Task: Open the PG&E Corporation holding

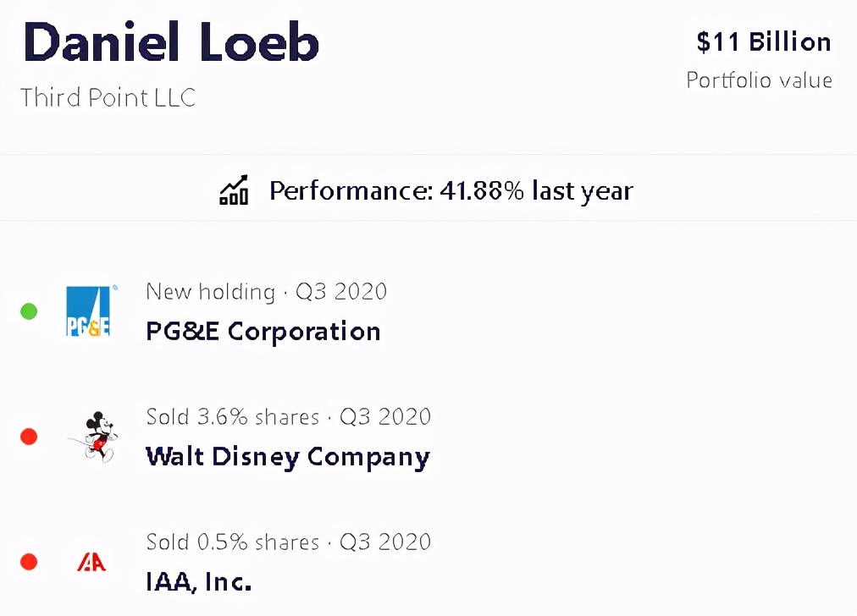Action: 263,331
